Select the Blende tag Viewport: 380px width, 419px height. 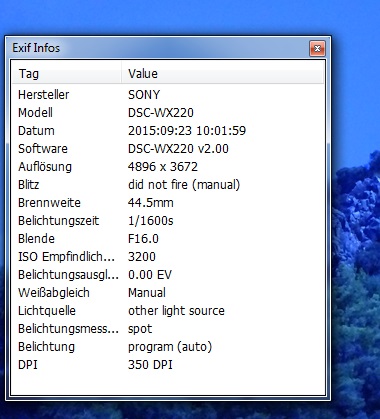[36, 239]
